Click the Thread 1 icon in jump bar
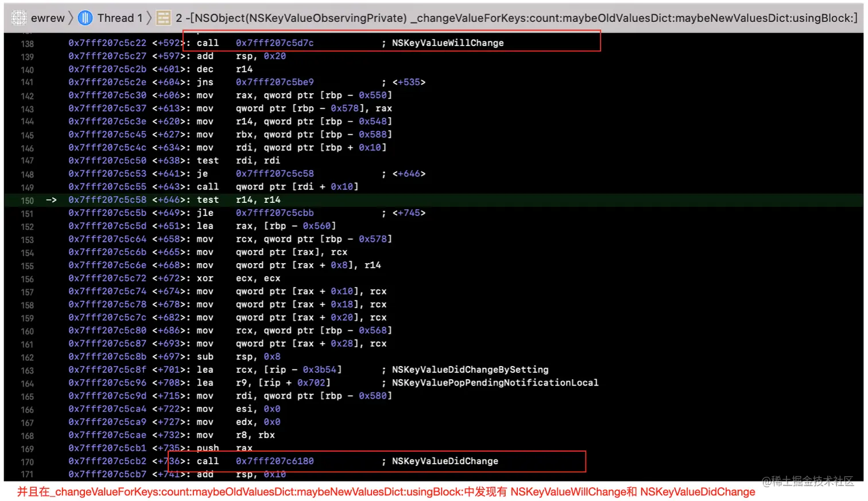 point(85,18)
